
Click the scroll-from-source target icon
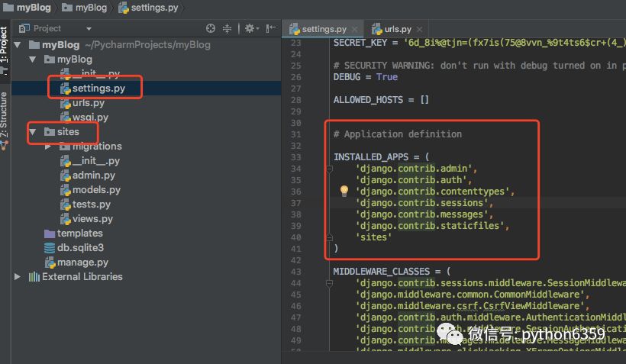click(211, 28)
